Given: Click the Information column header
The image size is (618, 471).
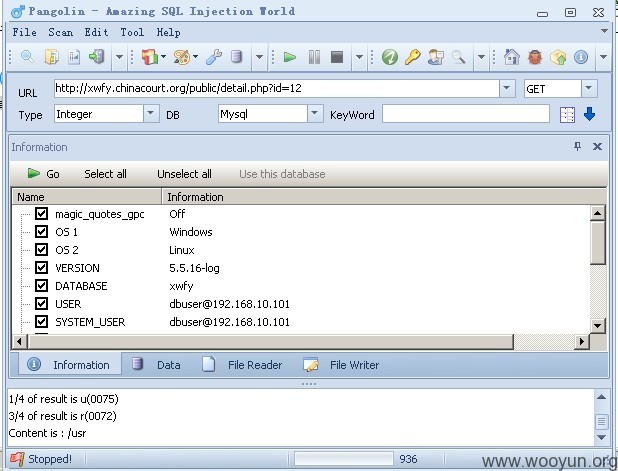Looking at the screenshot, I should pos(384,197).
